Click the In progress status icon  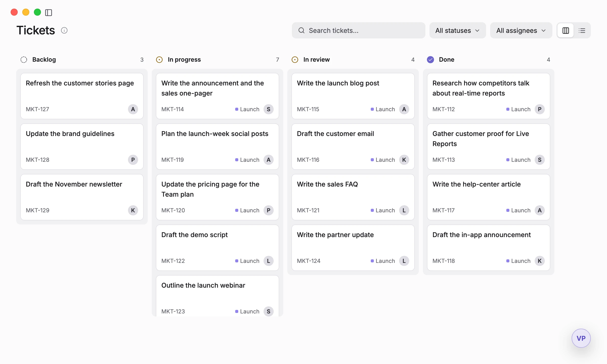(159, 60)
